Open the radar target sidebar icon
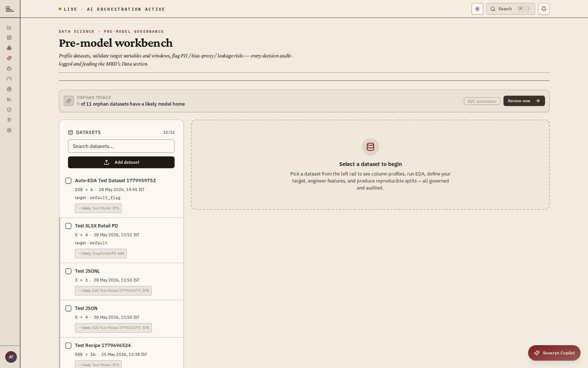 [9, 89]
